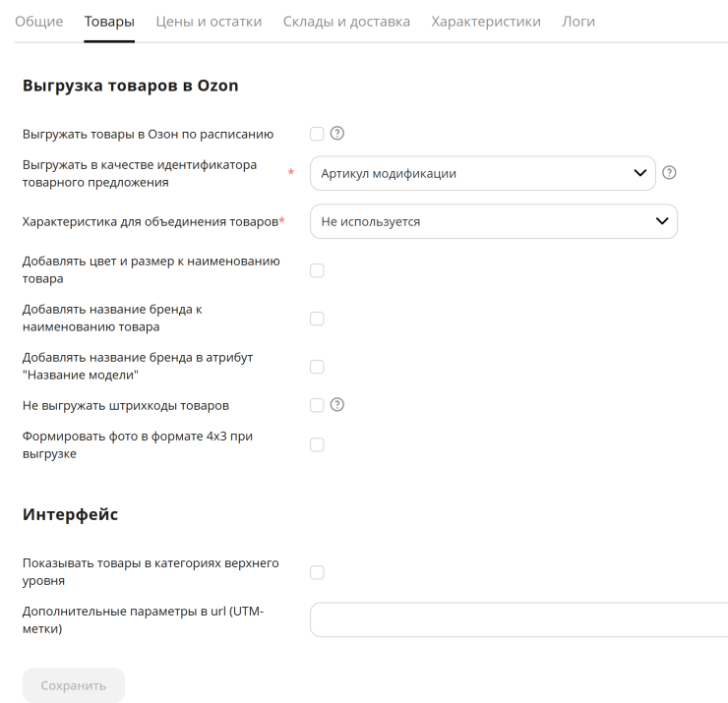Click the Выгрузка товаров в Ozon heading

[131, 86]
